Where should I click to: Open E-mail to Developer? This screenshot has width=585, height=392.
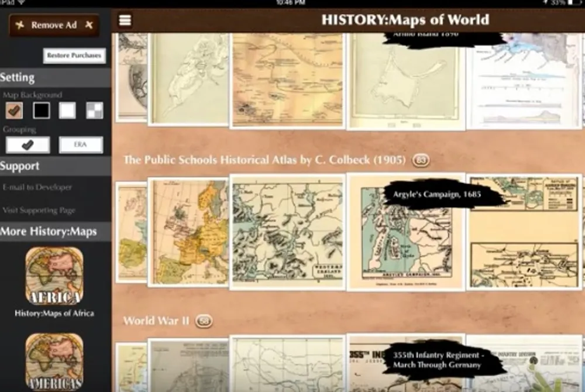[x=37, y=187]
